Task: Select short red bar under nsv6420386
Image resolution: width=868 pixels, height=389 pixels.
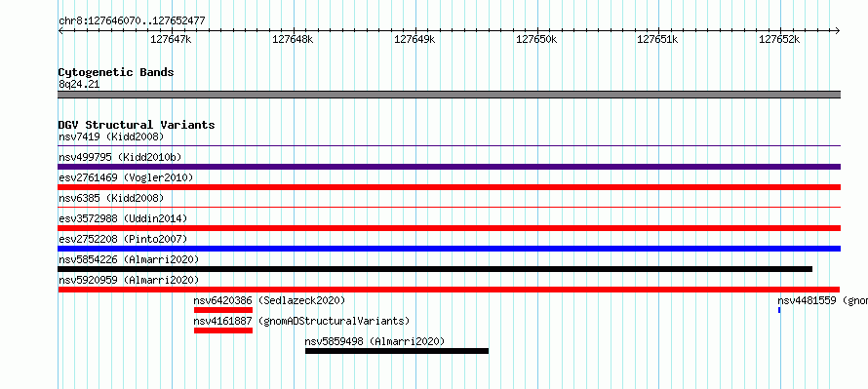Action: pos(223,310)
